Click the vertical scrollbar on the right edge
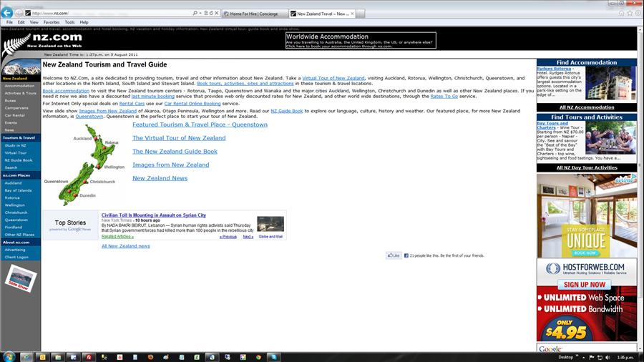Screen dimensions: 644x362 pos(640,189)
